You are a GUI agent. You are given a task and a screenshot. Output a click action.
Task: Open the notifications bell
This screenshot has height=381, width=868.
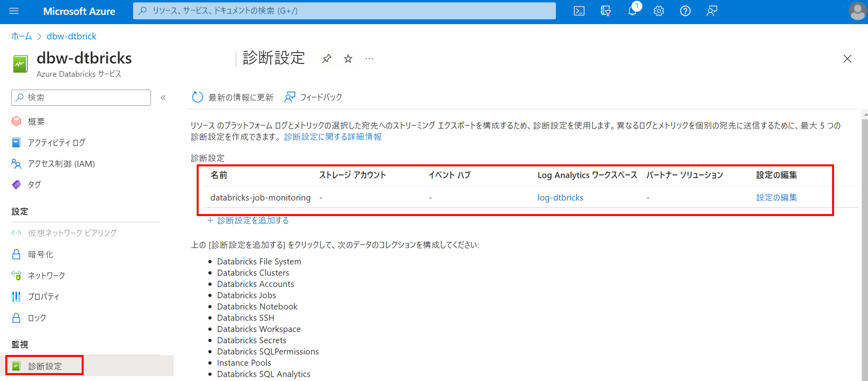tap(632, 11)
